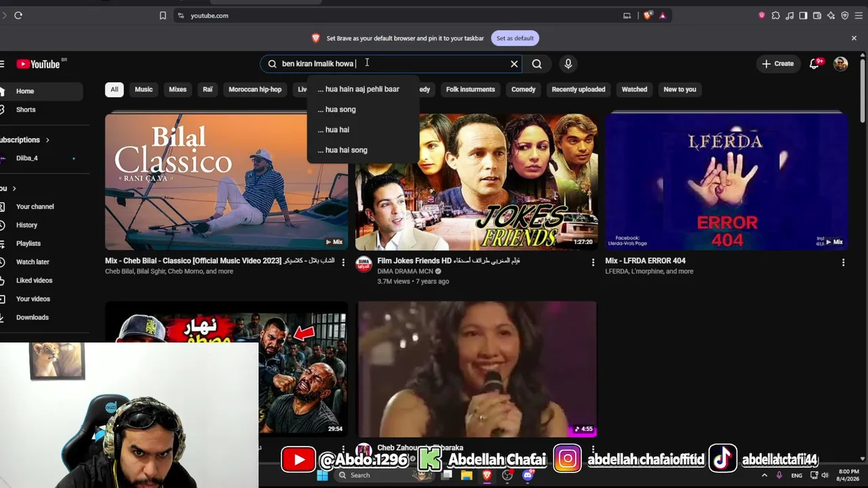Open Downloads in the sidebar
Viewport: 868px width, 488px height.
click(x=41, y=317)
